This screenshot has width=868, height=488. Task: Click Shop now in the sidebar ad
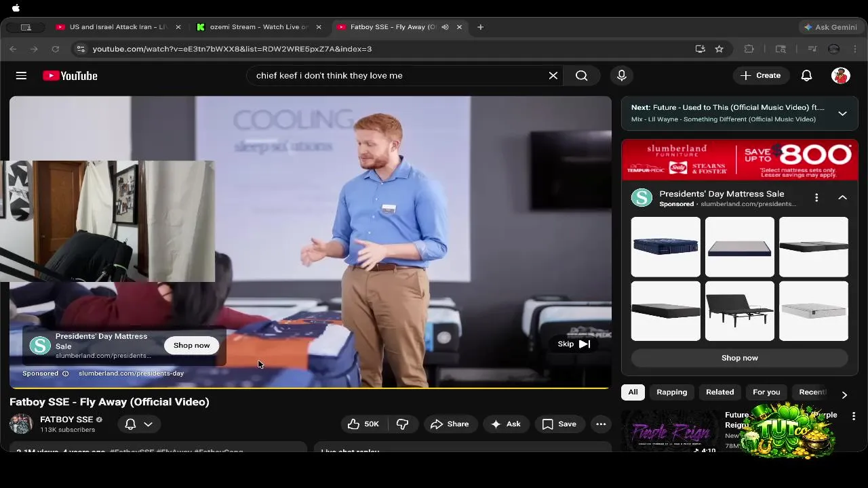pos(740,358)
